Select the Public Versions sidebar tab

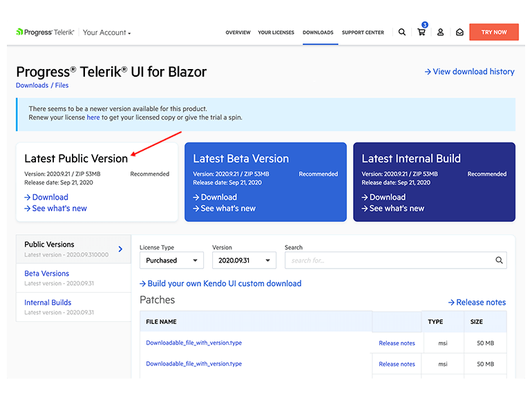74,249
